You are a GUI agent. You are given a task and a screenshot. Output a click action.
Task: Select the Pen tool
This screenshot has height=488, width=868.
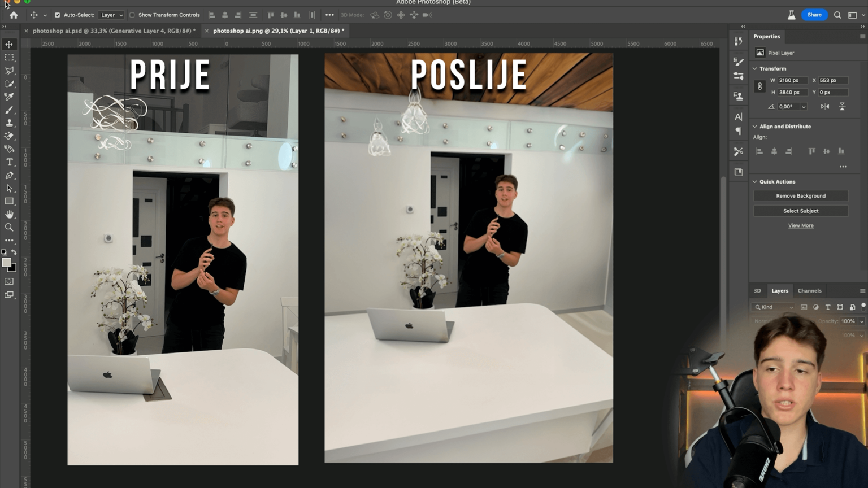pos(9,175)
